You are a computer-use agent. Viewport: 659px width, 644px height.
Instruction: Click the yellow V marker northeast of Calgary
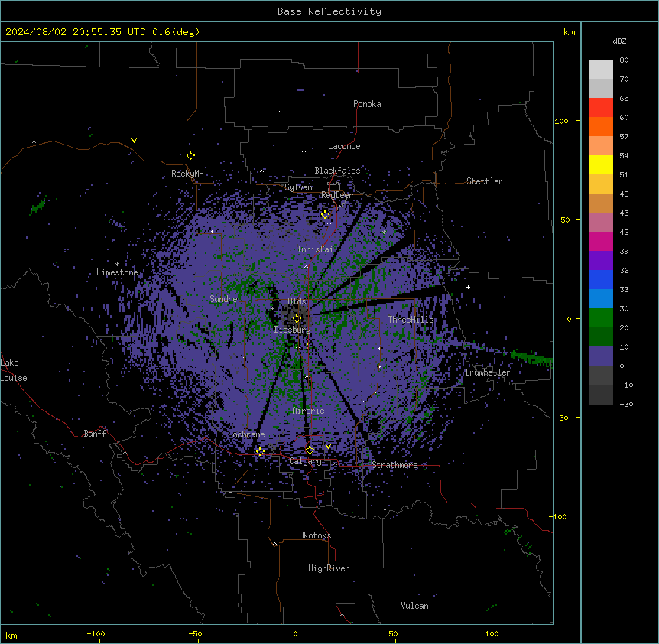328,447
